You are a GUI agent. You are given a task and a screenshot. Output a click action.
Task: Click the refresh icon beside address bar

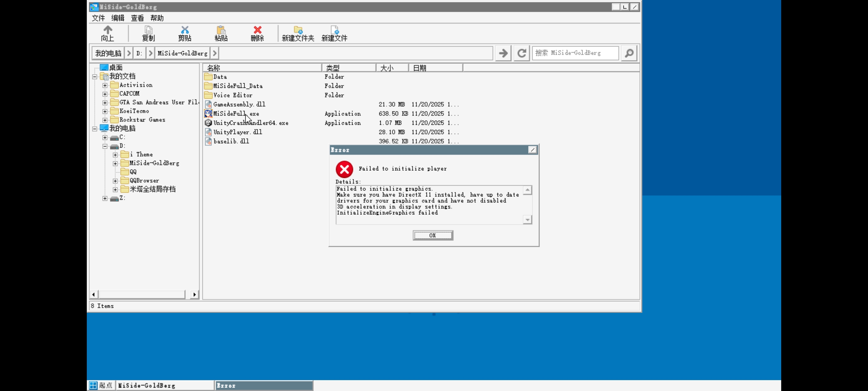[x=522, y=53]
